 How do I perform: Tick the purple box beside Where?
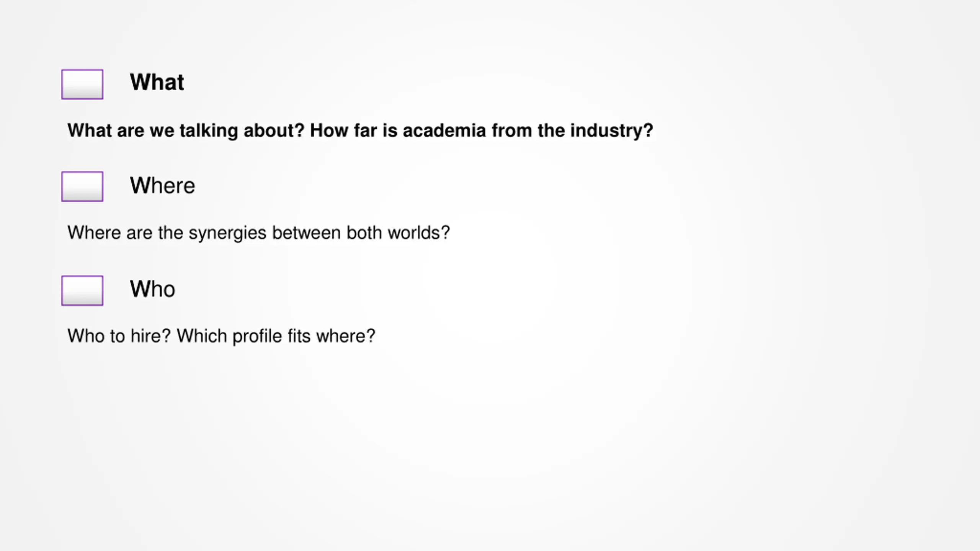pyautogui.click(x=82, y=186)
